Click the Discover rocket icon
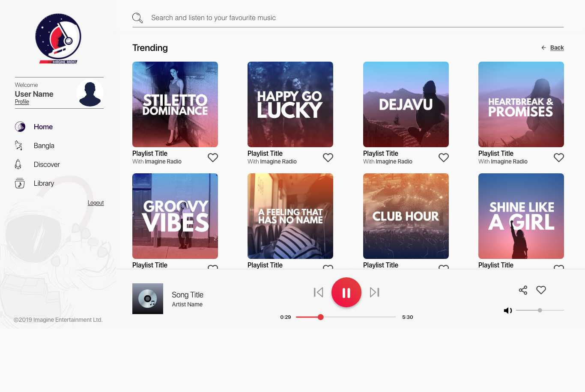585x392 pixels. point(18,164)
